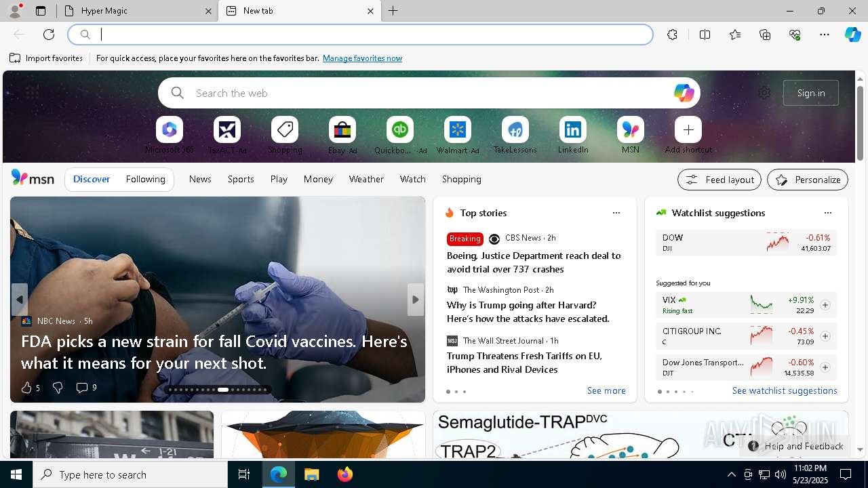868x488 pixels.
Task: Open the Extensions puzzle icon
Action: (x=672, y=35)
